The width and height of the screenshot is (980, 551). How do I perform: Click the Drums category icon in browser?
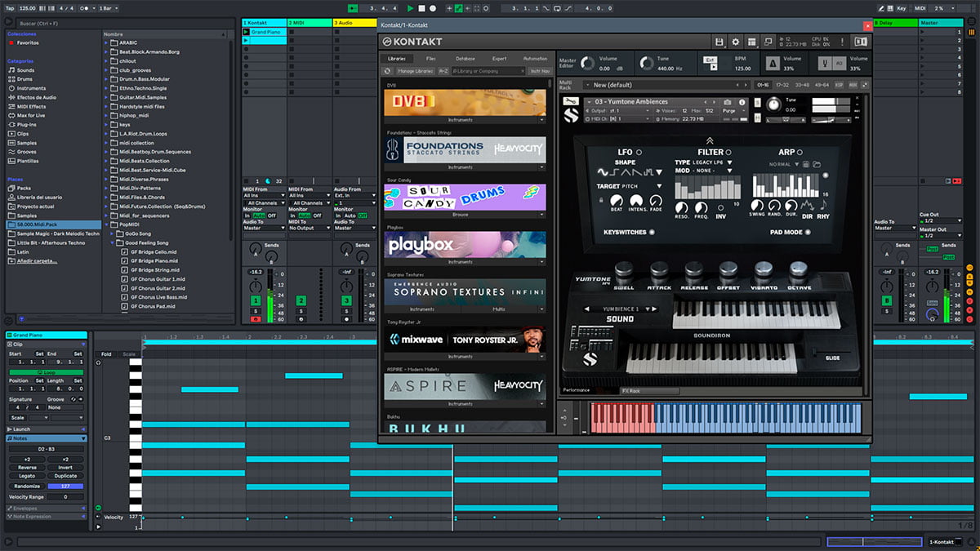point(11,79)
